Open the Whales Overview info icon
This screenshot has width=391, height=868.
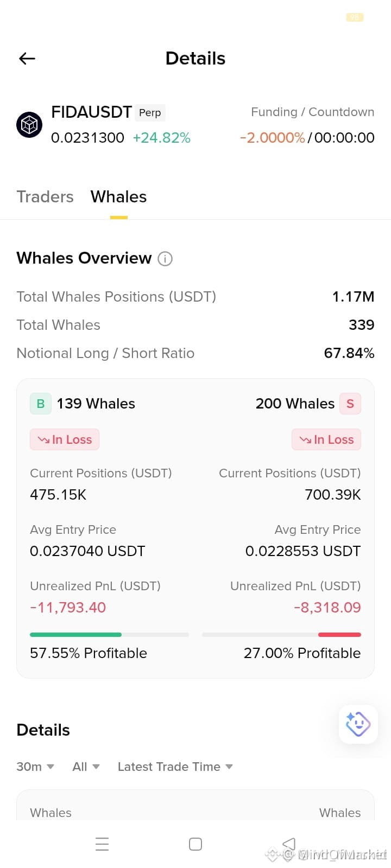coord(165,259)
